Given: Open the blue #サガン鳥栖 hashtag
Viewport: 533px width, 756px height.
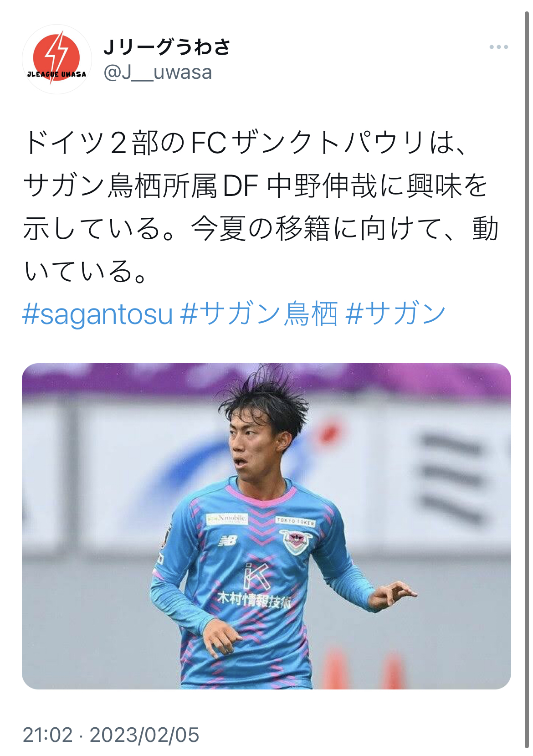Looking at the screenshot, I should click(259, 314).
